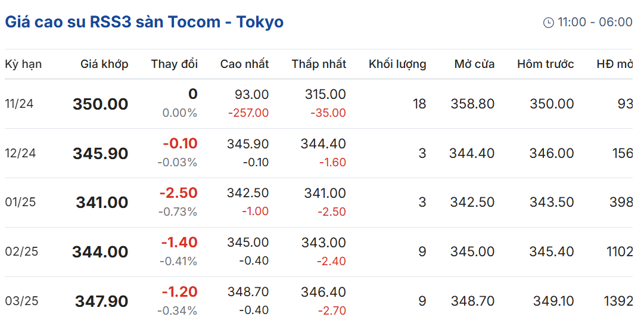Click the 11:00 - 06:00 trading hours text
This screenshot has height=320, width=644.
(595, 23)
